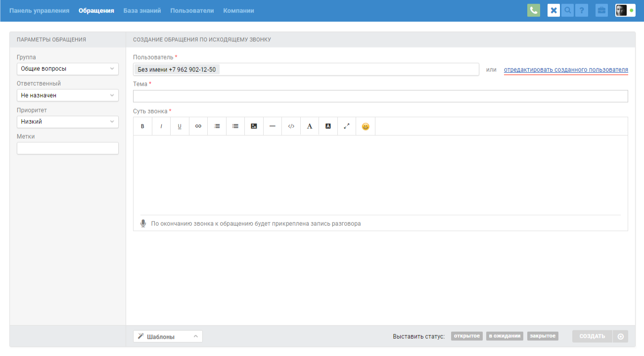Insert ordered list in editor
644x356 pixels.
pos(217,126)
